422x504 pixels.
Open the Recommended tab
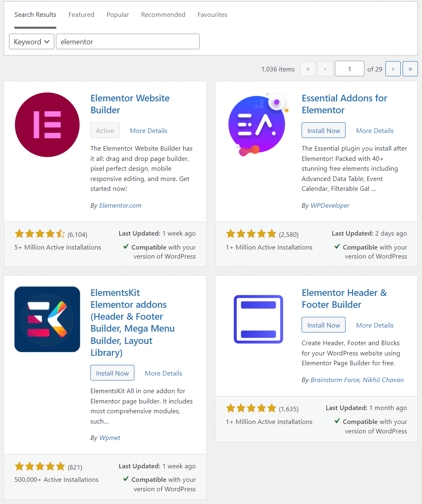click(163, 15)
